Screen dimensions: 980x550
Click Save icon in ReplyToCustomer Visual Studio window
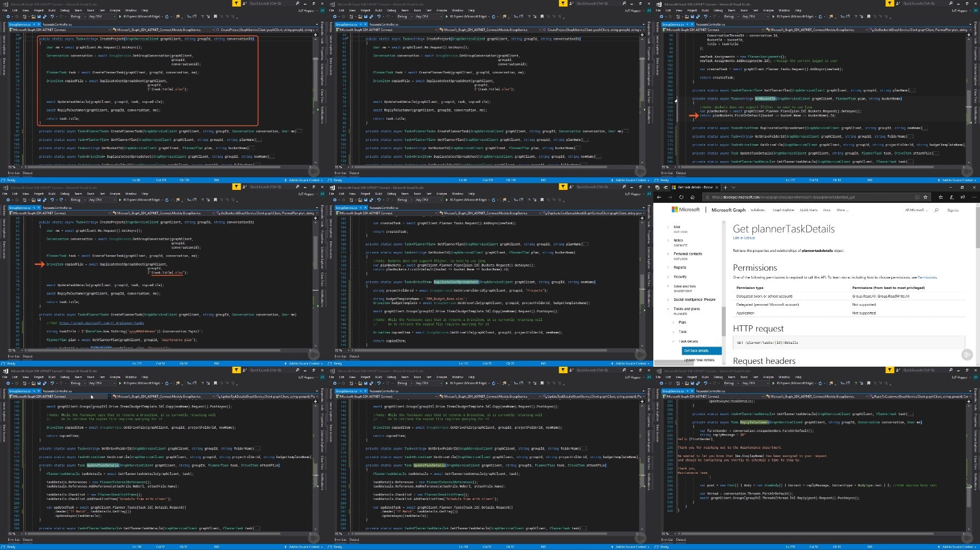pos(692,383)
